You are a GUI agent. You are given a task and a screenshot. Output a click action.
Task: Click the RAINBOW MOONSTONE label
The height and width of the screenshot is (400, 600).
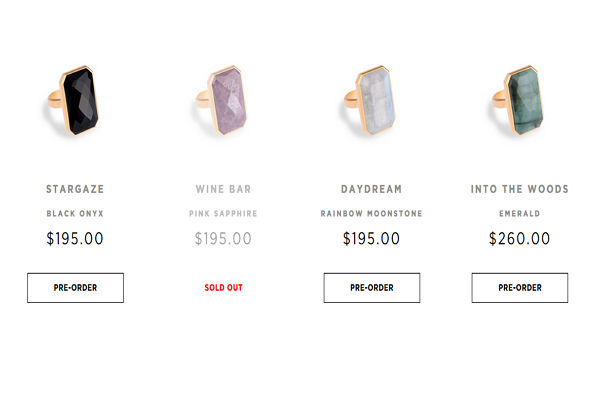(371, 214)
